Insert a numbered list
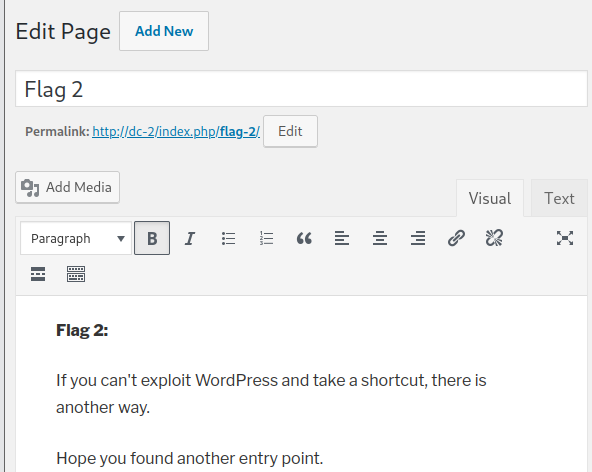This screenshot has width=592, height=472. [266, 238]
